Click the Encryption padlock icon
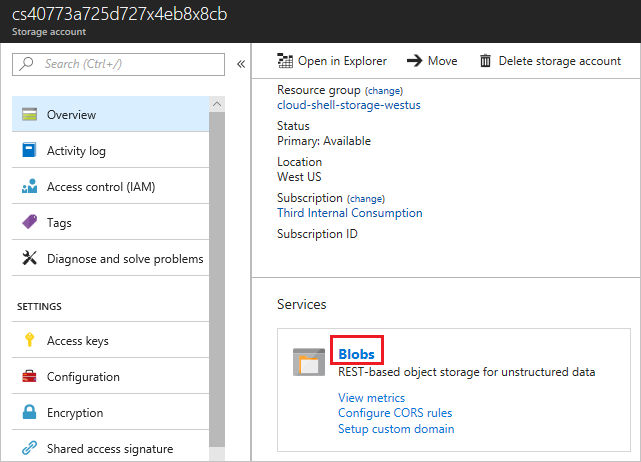 [29, 413]
